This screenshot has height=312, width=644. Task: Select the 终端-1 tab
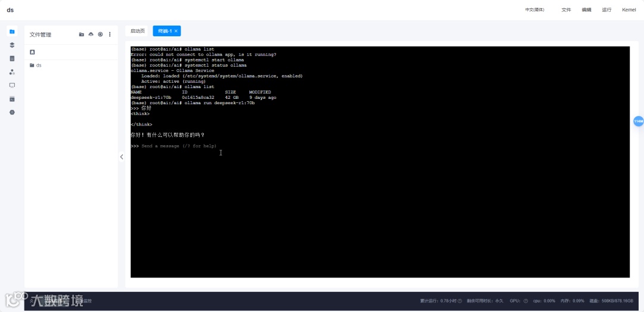[165, 31]
